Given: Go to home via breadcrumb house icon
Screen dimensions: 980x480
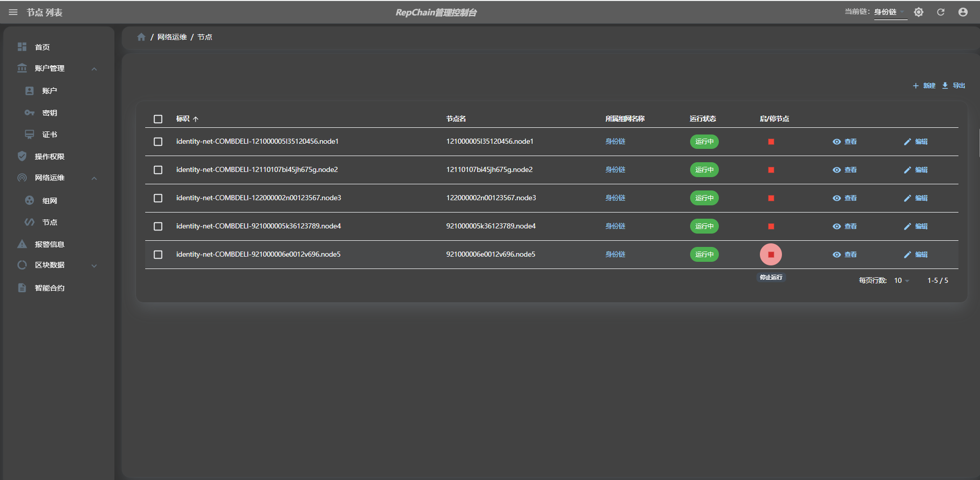Looking at the screenshot, I should click(x=142, y=37).
